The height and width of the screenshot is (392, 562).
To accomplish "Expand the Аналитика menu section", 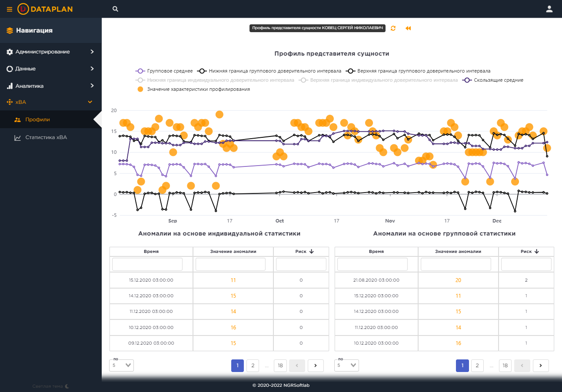I will tap(51, 86).
